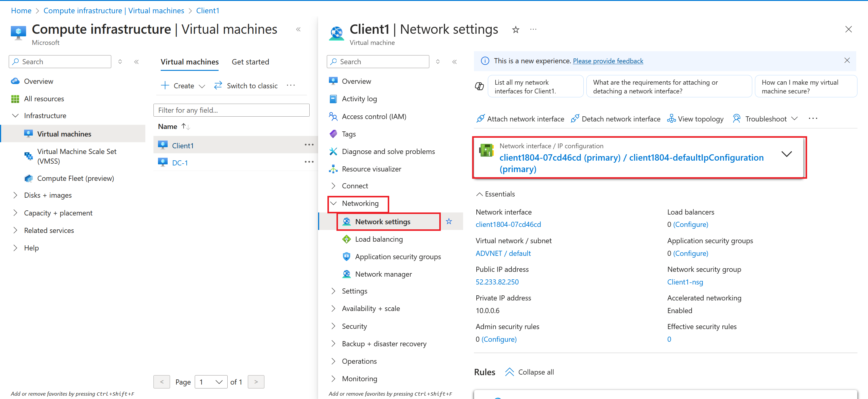Viewport: 868px width, 399px height.
Task: Click Switch to classic
Action: coord(246,86)
